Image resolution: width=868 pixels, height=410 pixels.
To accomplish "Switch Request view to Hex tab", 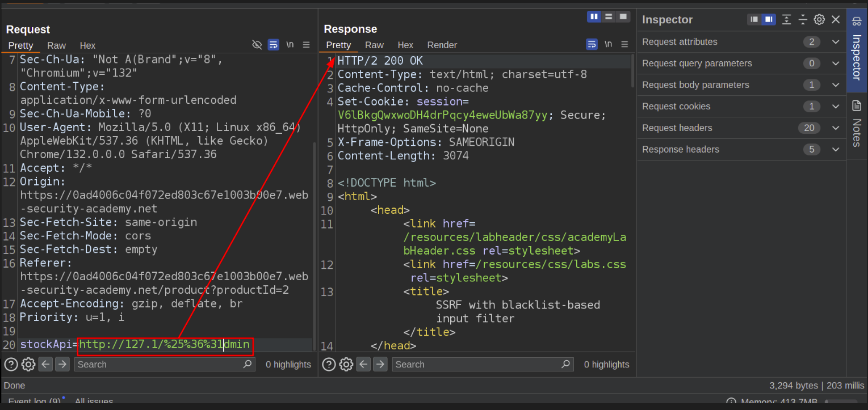I will [87, 45].
